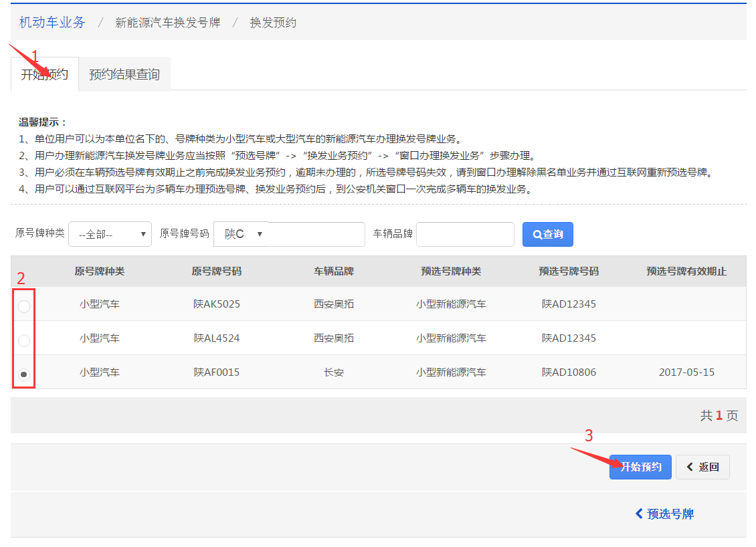Screen dimensions: 756x547
Task: Open the 预约结果查询 tab
Action: (x=124, y=74)
